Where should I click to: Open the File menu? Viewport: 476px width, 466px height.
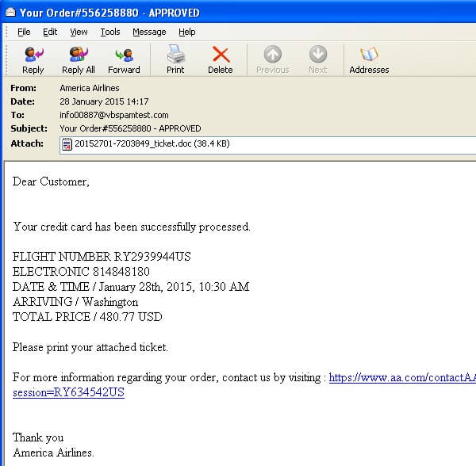pyautogui.click(x=24, y=32)
